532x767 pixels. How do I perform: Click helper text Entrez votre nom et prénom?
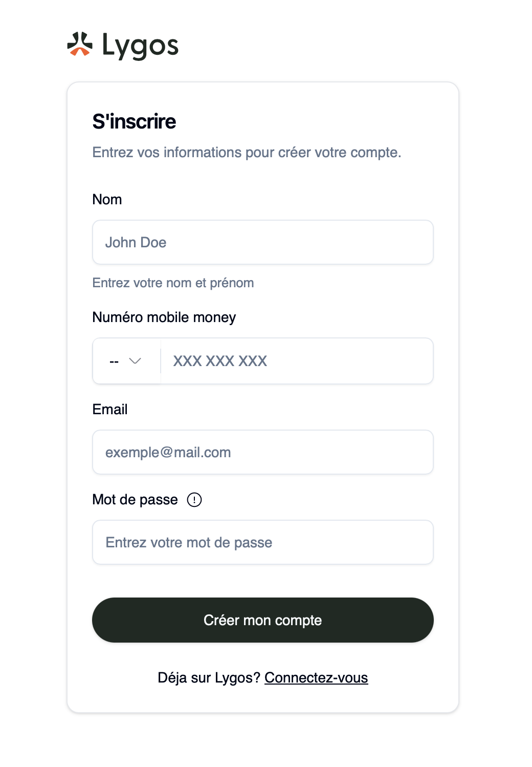pos(173,283)
